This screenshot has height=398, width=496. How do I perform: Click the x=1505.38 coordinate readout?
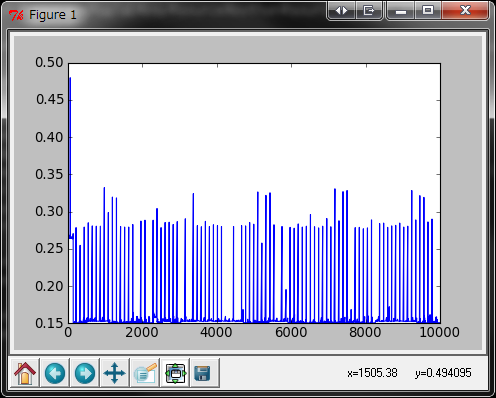pos(372,373)
